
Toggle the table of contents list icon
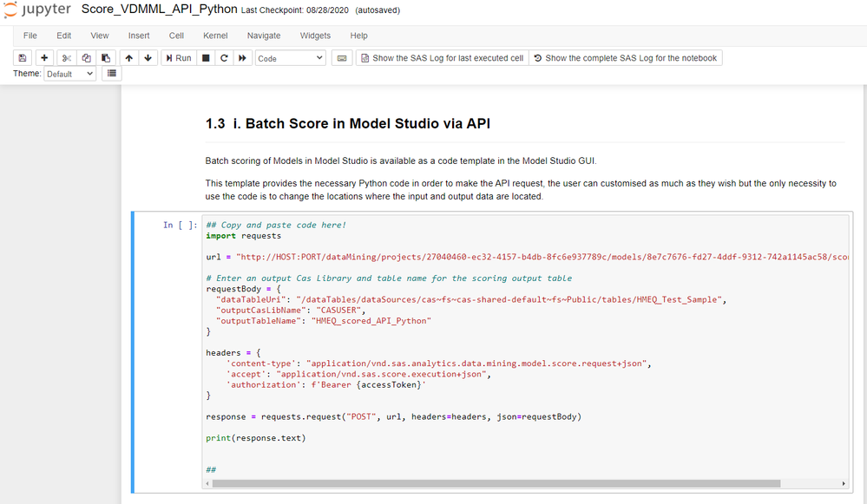pos(111,74)
